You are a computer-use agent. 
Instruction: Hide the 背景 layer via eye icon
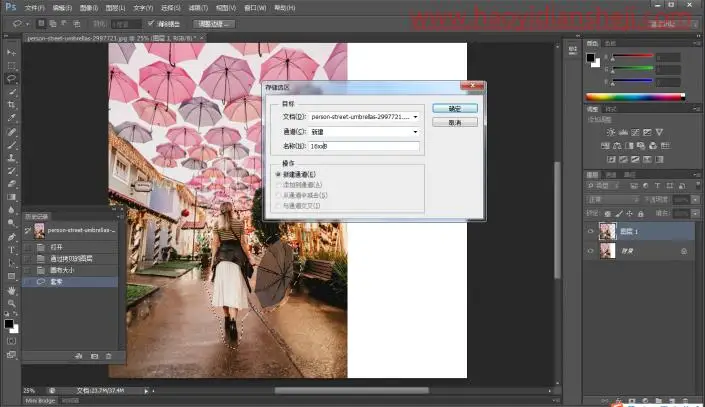point(591,251)
